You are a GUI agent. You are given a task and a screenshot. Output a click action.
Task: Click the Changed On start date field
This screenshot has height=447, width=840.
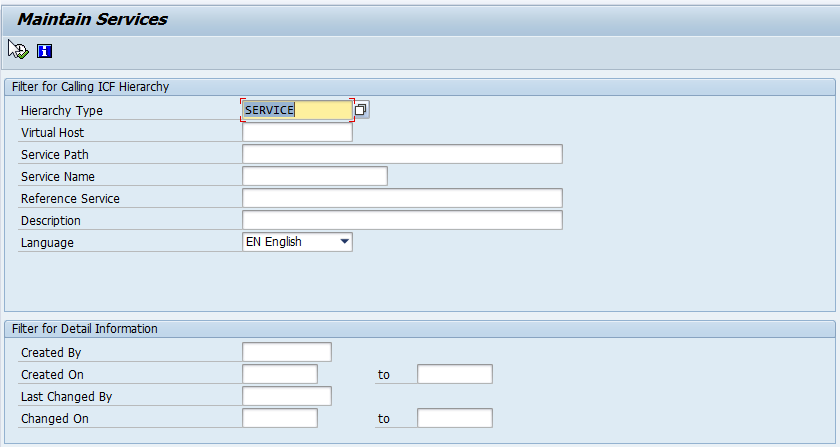pyautogui.click(x=280, y=418)
